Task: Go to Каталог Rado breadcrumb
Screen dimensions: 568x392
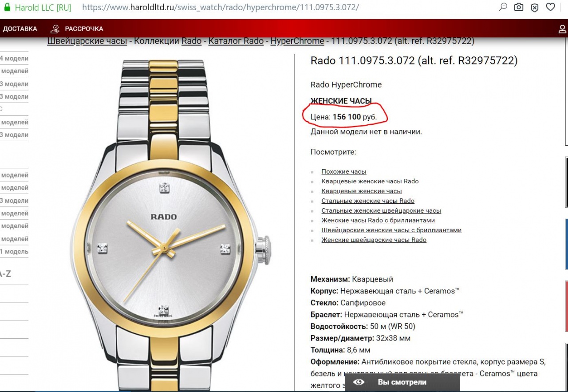Action: coord(236,41)
